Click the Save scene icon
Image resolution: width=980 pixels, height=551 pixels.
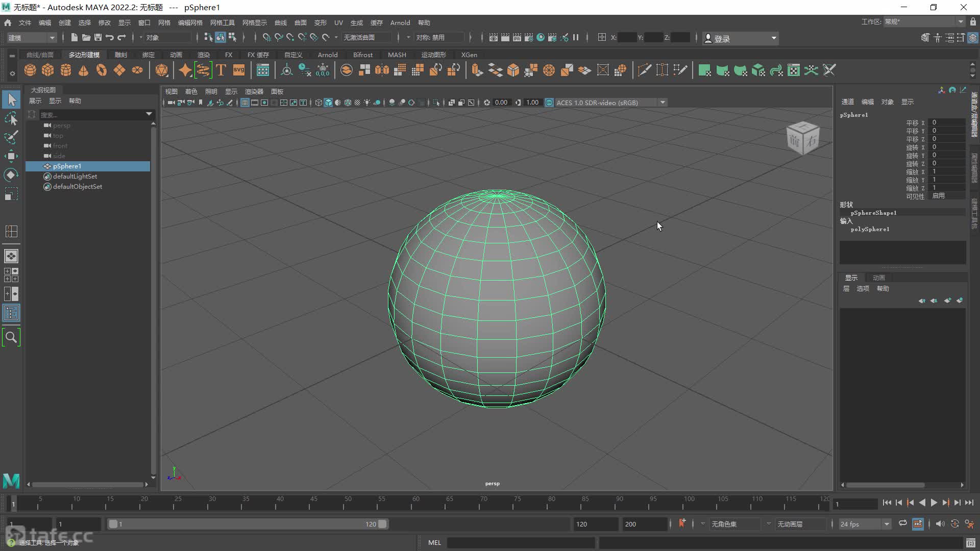pyautogui.click(x=98, y=37)
